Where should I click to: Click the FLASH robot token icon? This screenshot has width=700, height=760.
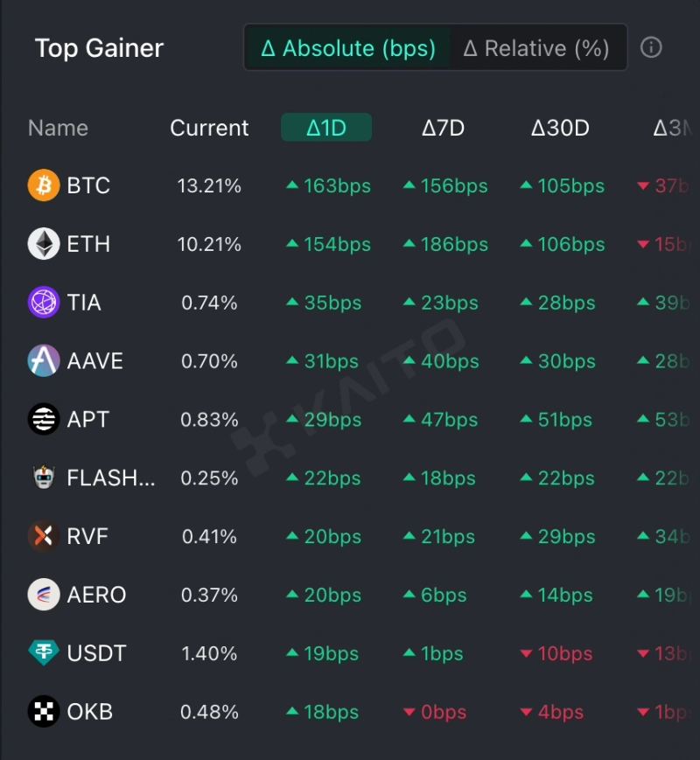coord(44,478)
